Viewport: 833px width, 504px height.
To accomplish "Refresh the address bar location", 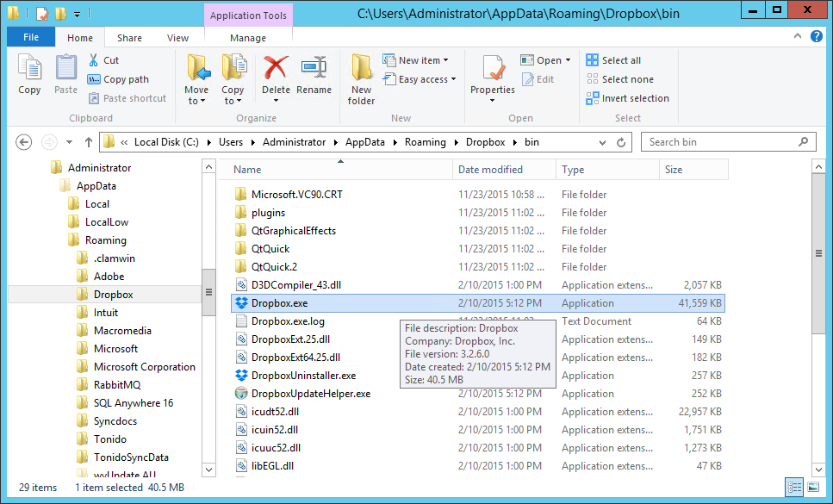I will click(x=621, y=142).
